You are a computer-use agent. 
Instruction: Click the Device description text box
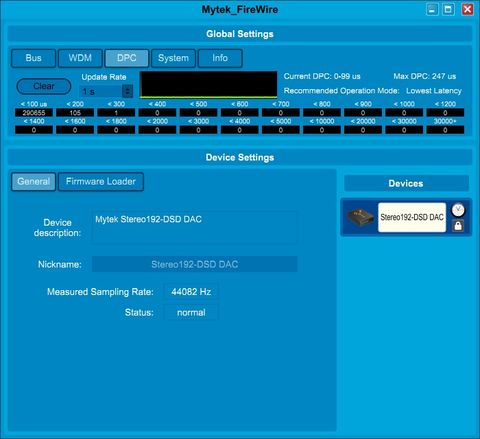pyautogui.click(x=195, y=227)
